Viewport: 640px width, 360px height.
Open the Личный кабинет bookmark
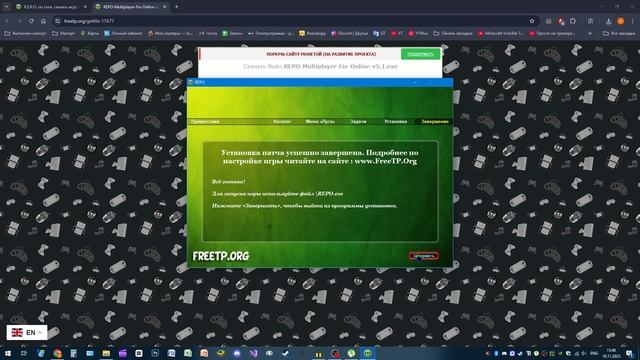tap(123, 33)
